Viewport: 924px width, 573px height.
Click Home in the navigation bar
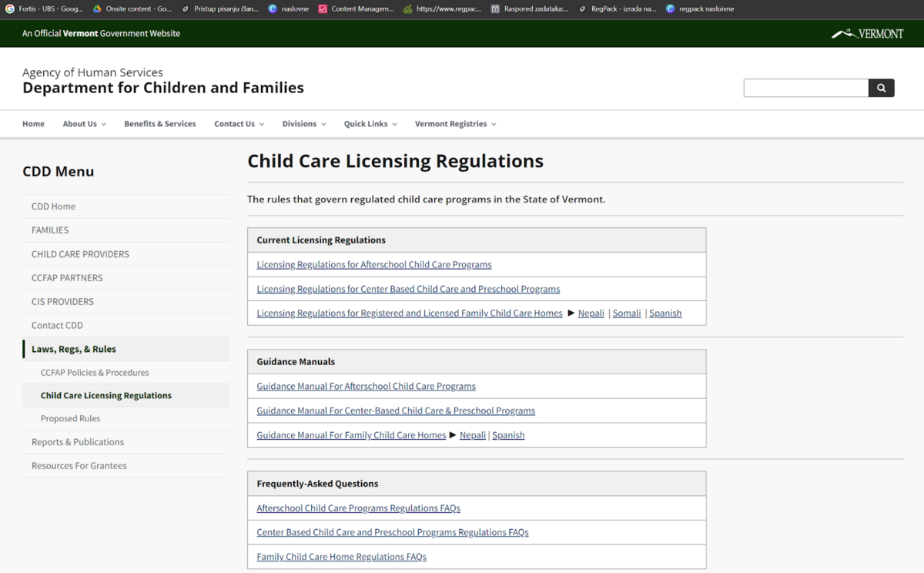tap(33, 124)
